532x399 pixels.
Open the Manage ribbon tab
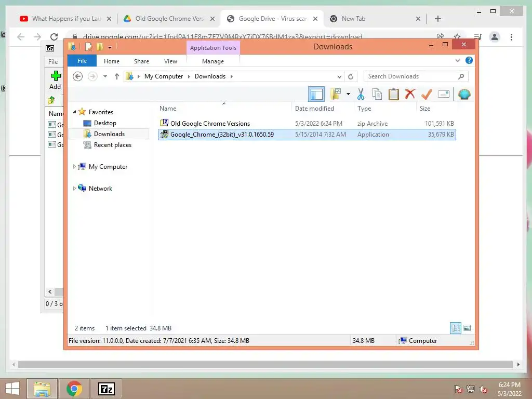[213, 61]
